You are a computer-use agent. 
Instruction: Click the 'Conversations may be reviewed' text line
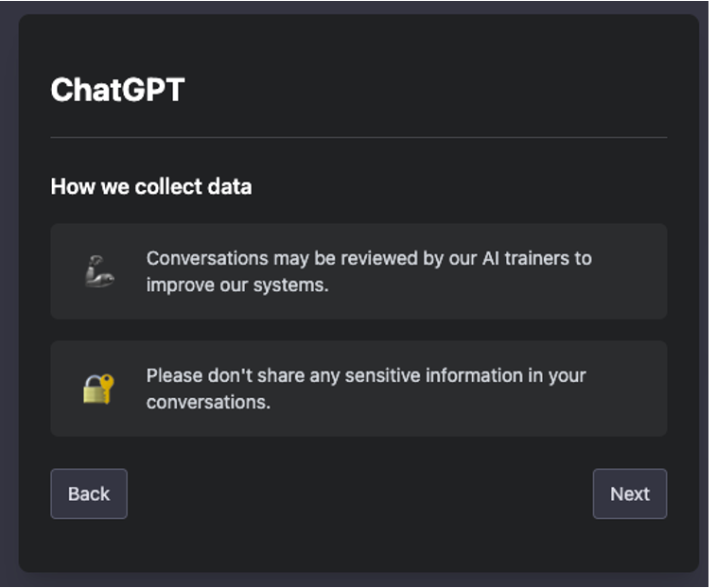[369, 259]
